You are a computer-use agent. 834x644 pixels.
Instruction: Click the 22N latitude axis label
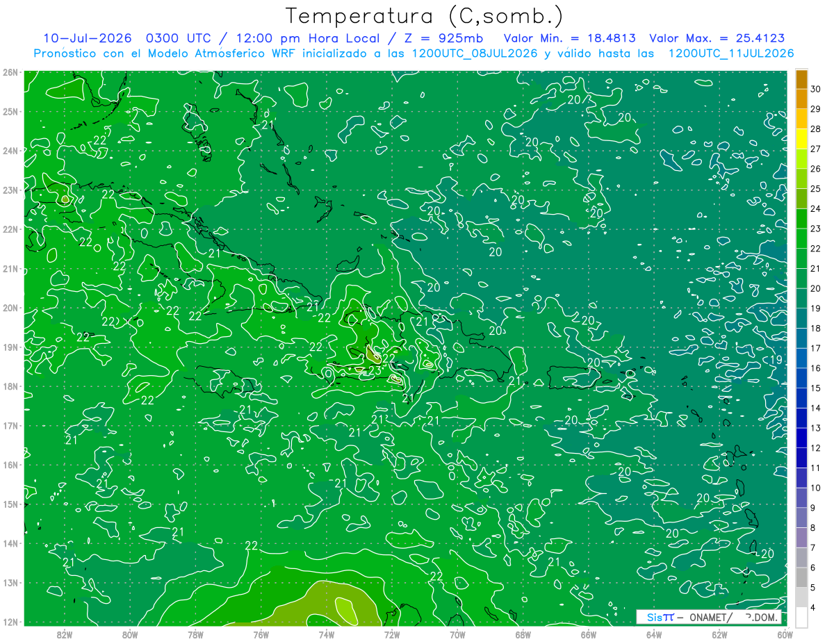(x=10, y=229)
